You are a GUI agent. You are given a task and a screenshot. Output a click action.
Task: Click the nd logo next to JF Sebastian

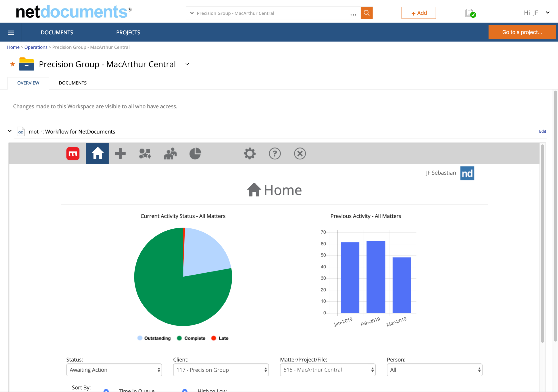(x=467, y=173)
